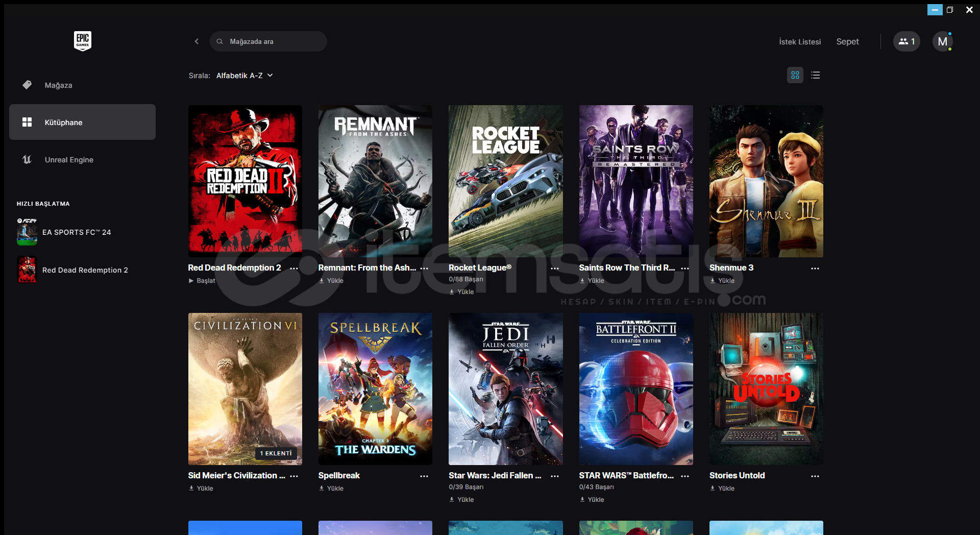Image resolution: width=980 pixels, height=535 pixels.
Task: Select the Kütüphane tab
Action: [82, 122]
